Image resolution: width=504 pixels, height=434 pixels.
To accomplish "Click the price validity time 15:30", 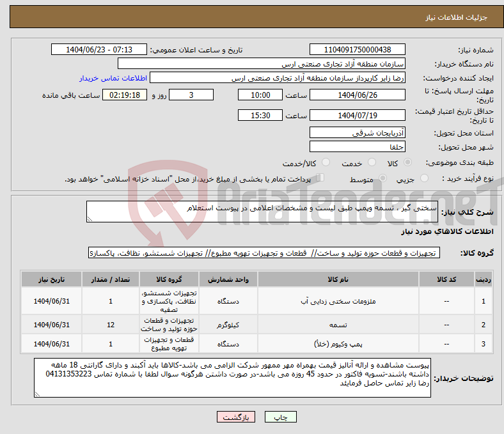I will point(260,115).
